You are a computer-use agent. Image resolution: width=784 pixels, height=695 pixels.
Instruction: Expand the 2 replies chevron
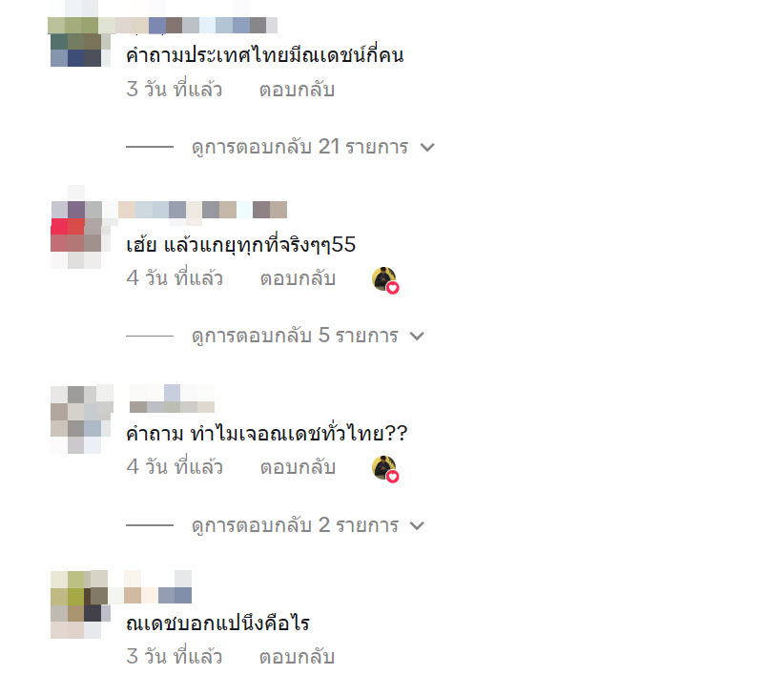click(417, 525)
